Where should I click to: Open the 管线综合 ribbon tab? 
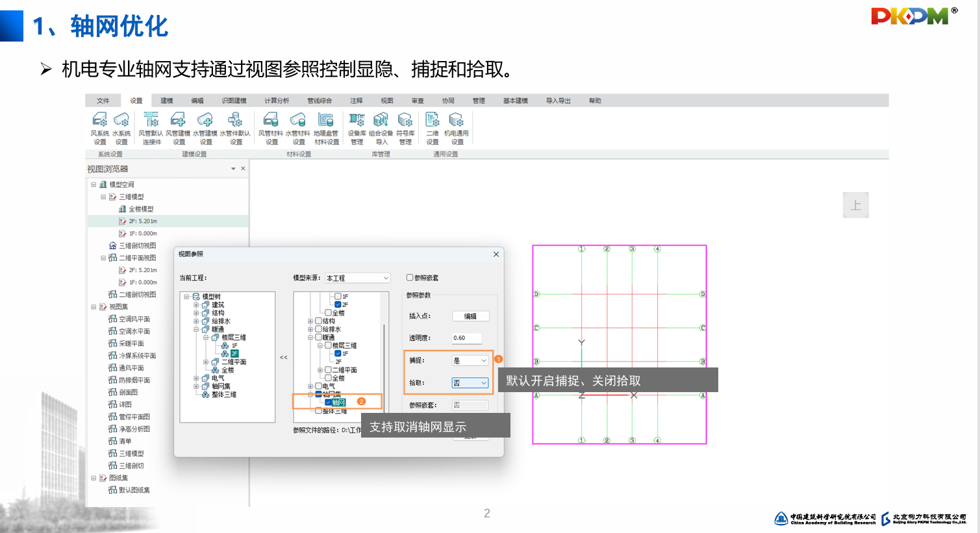(x=320, y=101)
